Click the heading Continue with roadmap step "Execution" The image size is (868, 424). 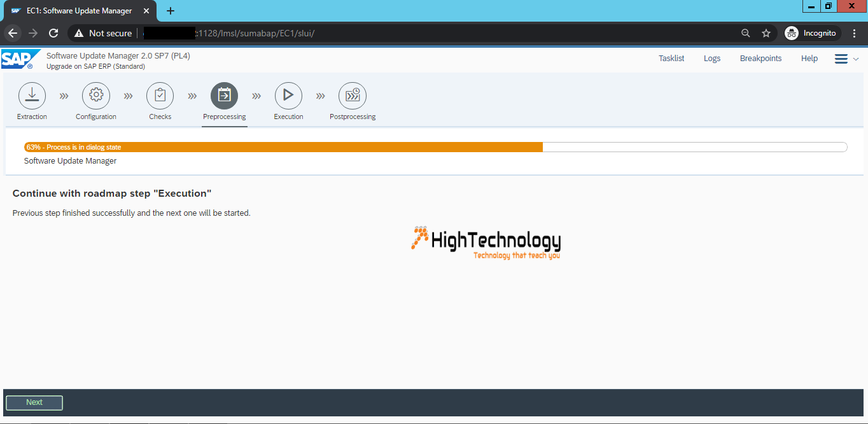coord(112,193)
